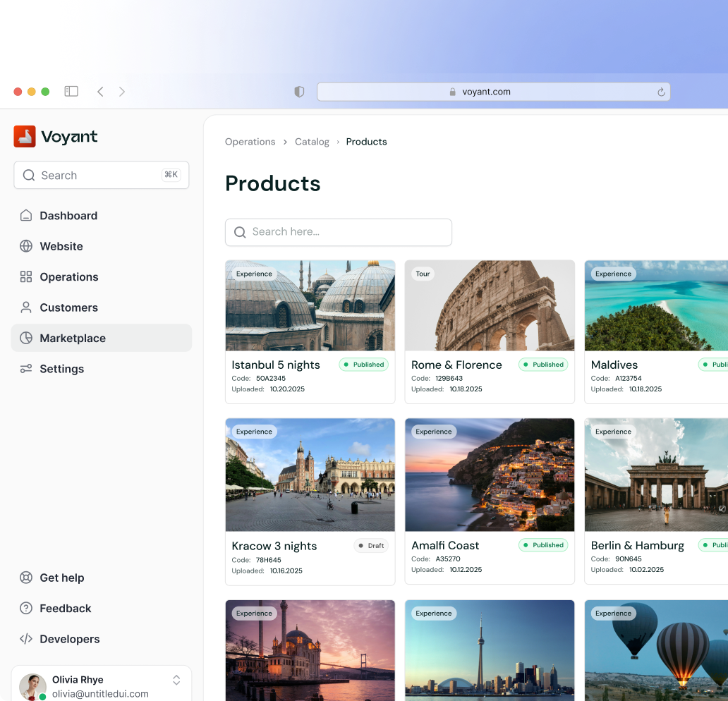Open Website using the globe icon

[x=25, y=246]
